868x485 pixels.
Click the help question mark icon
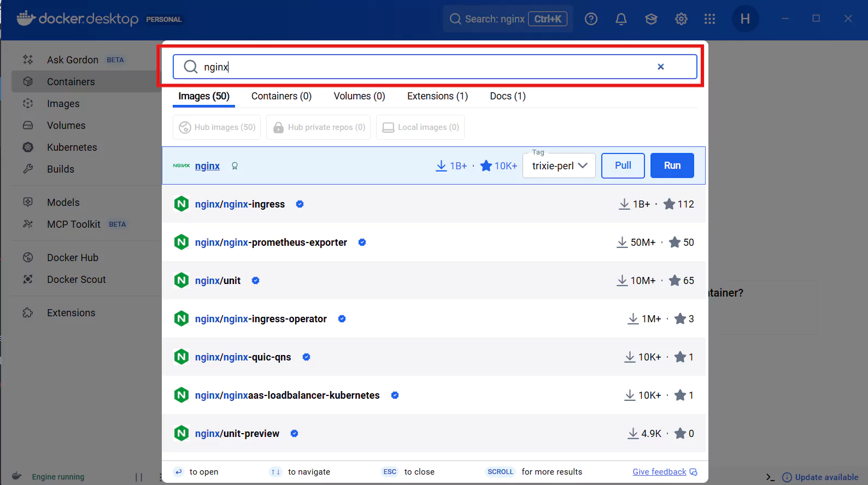(x=591, y=19)
